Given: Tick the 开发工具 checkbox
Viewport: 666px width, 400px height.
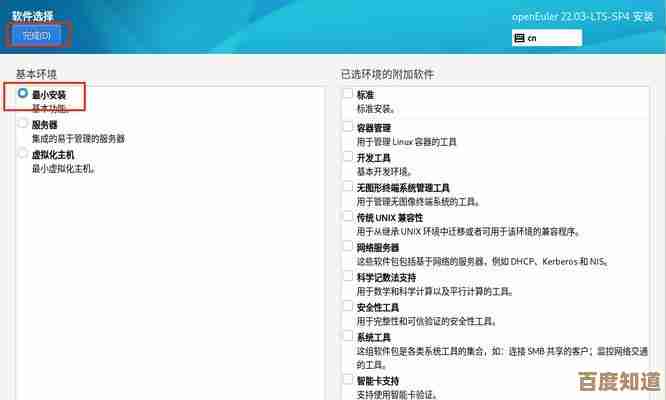Looking at the screenshot, I should [348, 157].
